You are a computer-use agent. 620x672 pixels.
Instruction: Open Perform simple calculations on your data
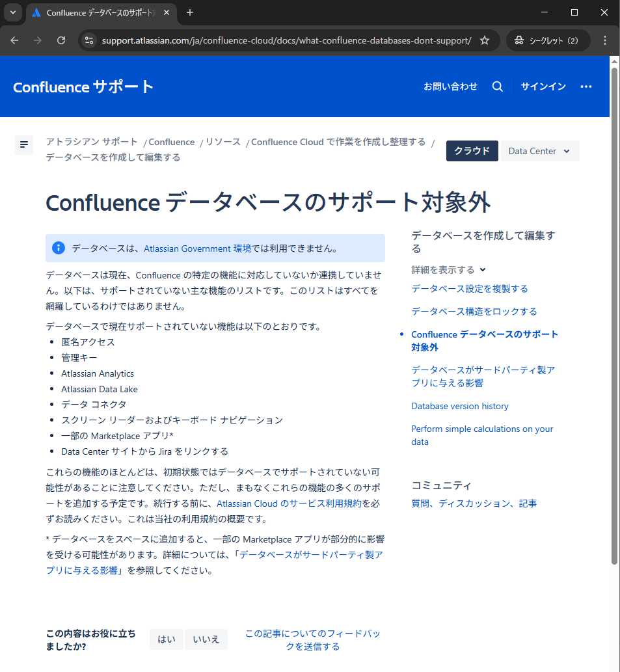pos(482,435)
